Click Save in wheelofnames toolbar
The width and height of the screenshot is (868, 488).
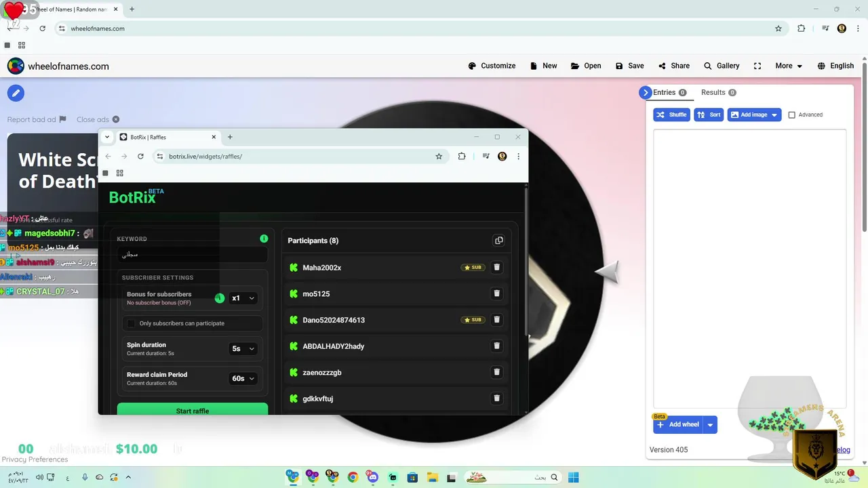(x=629, y=66)
